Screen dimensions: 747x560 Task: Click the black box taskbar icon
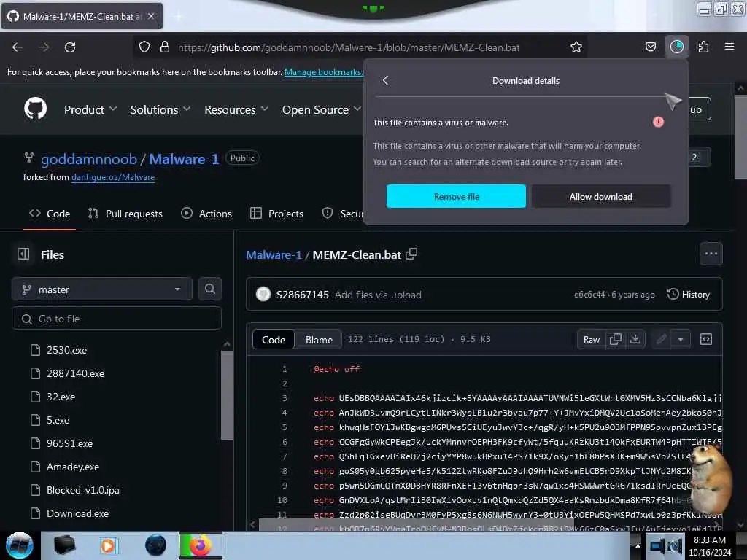pyautogui.click(x=64, y=545)
